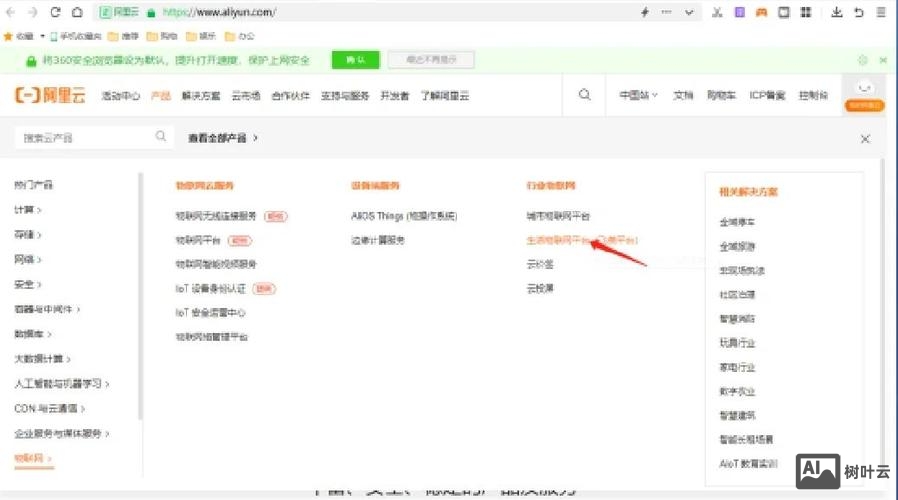Viewport: 898px width, 500px height.
Task: Select the highlighted 物联网 category
Action: 33,458
